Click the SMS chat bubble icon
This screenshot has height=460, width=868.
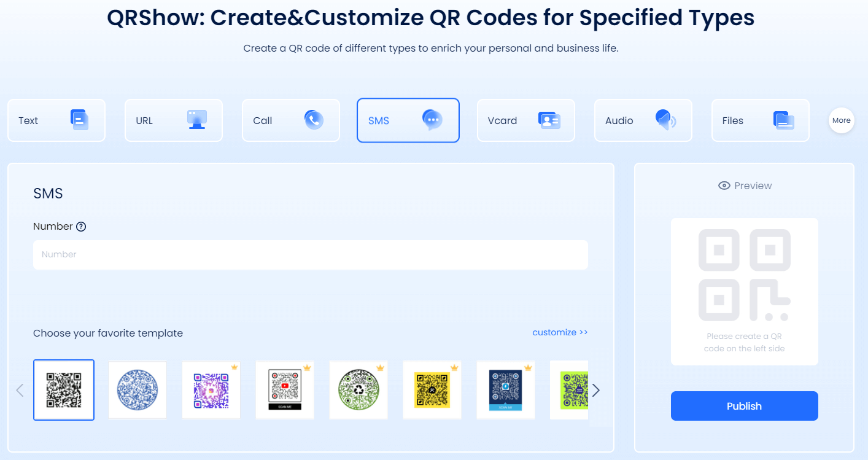(x=432, y=120)
